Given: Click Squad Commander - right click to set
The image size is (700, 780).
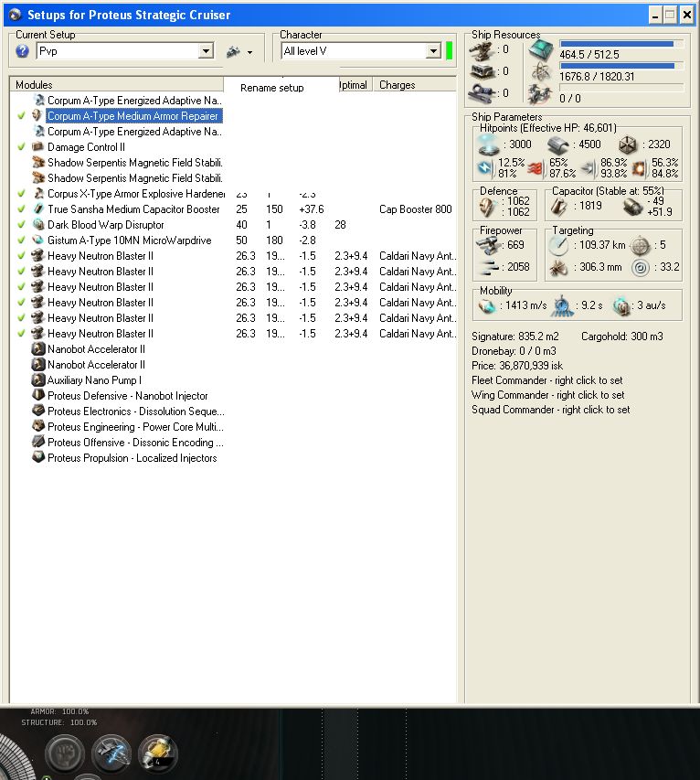Looking at the screenshot, I should [x=550, y=410].
